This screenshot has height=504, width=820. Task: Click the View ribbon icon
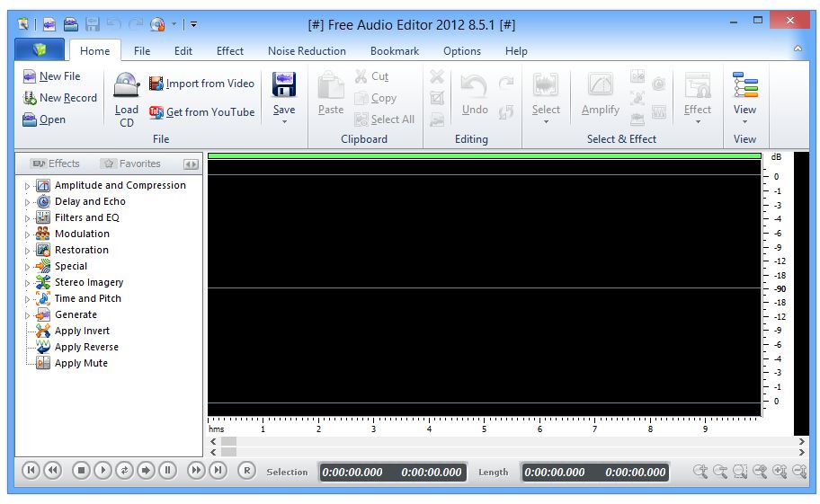point(745,85)
